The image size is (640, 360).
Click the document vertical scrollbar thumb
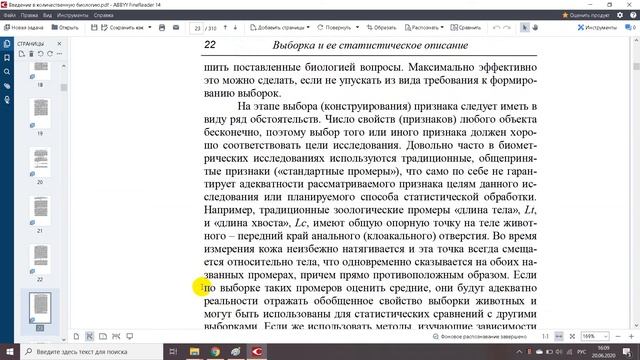tap(636, 66)
